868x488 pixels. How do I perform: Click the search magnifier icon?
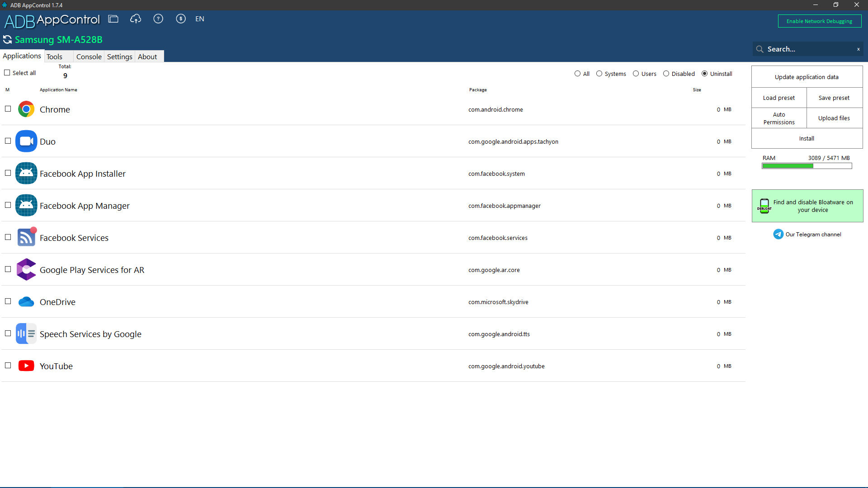(760, 49)
